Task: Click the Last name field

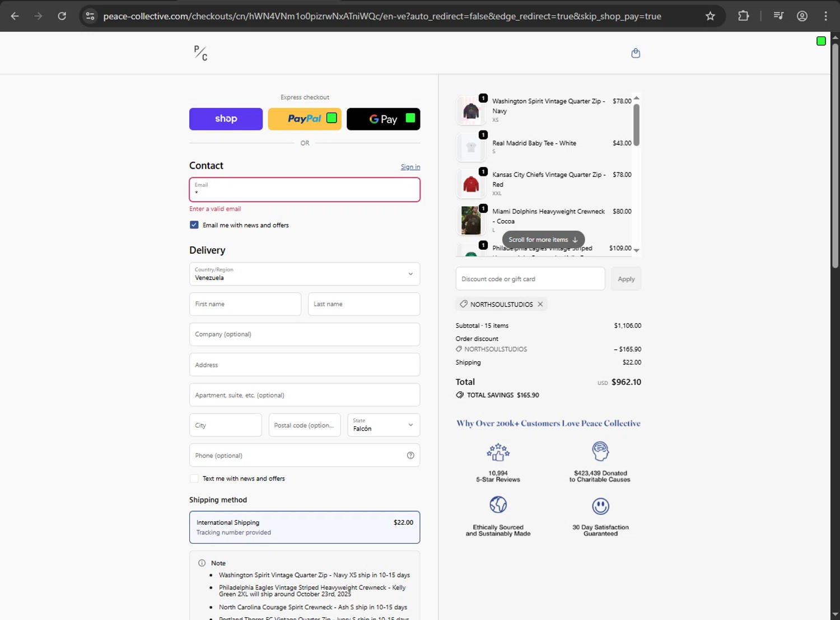Action: (364, 304)
